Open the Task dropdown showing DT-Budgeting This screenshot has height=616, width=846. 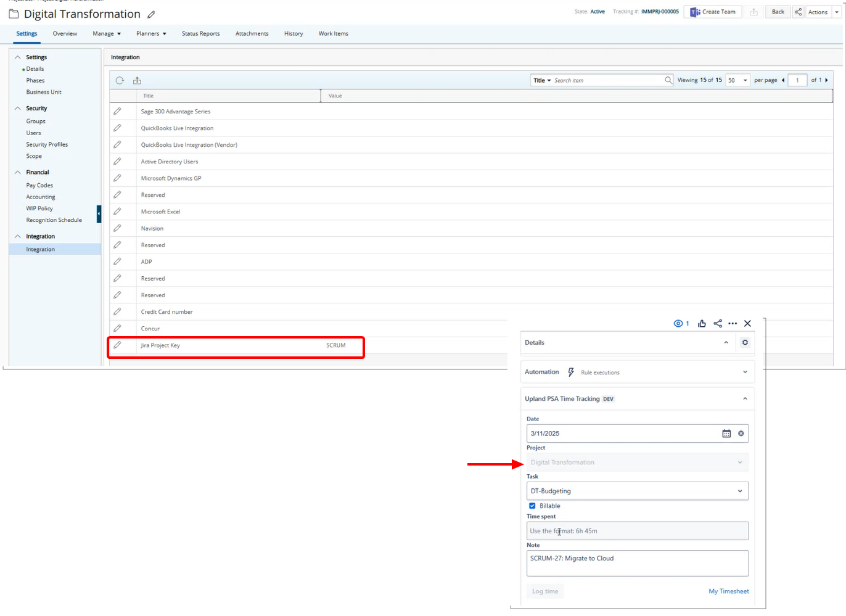click(x=638, y=491)
